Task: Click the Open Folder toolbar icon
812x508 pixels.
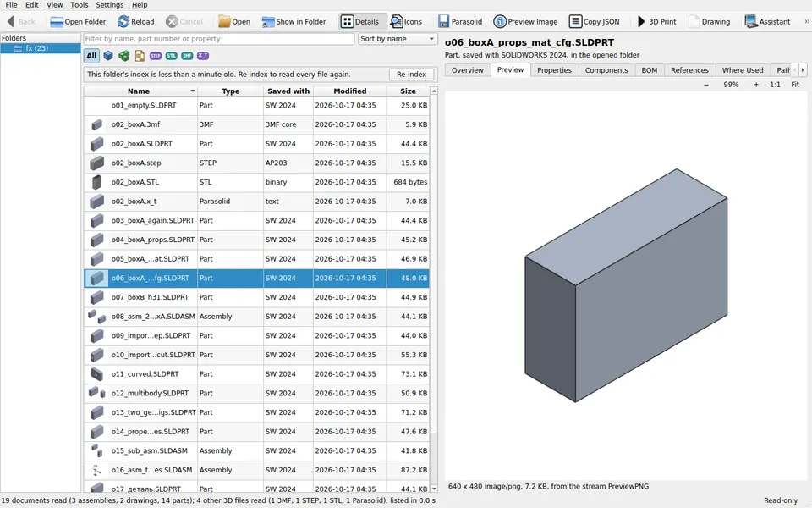Action: click(57, 22)
